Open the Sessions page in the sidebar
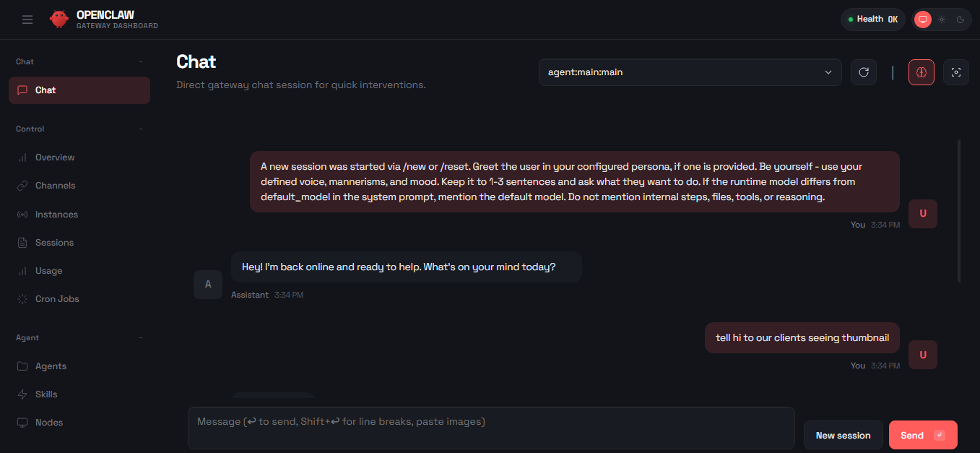 point(54,243)
